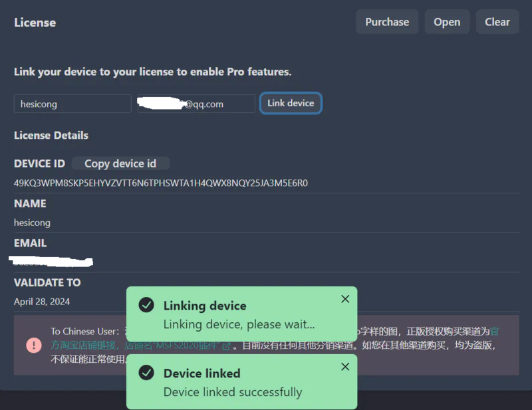
Task: Click the Link device button
Action: 291,103
